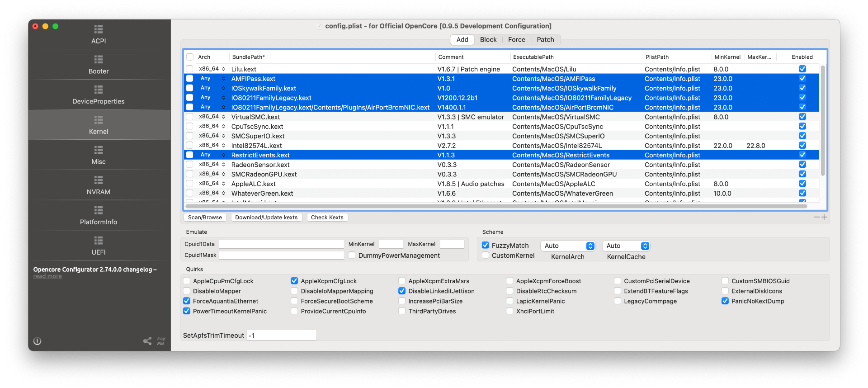Uncheck the ForceAquantiaEthernet quirk

pos(187,301)
